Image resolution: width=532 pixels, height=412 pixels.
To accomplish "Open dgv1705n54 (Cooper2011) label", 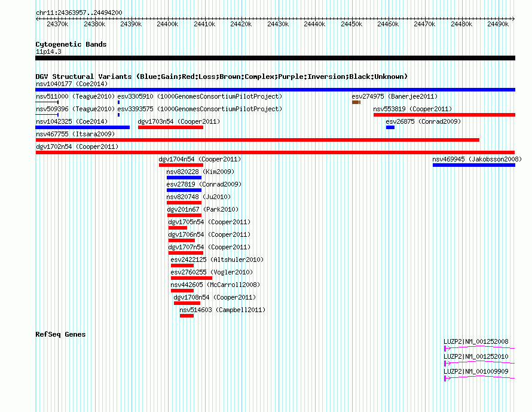I will [x=209, y=222].
